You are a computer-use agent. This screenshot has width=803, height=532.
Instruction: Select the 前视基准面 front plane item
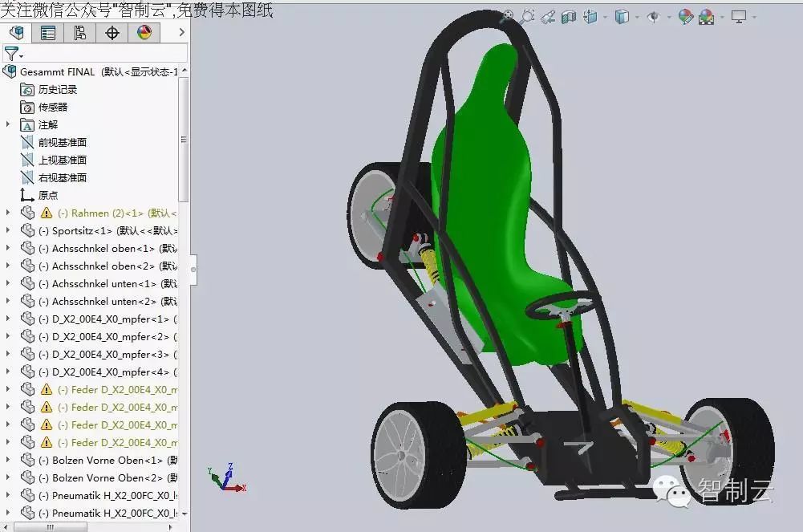tap(63, 142)
